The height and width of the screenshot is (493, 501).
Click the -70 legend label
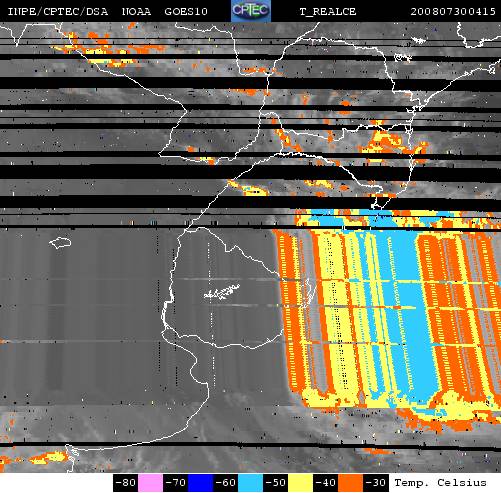[x=176, y=483]
